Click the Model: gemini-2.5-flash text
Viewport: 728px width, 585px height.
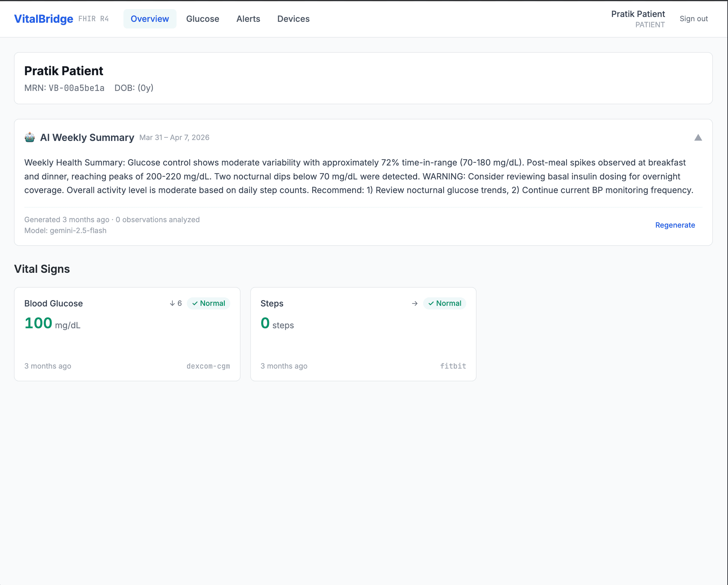point(65,230)
